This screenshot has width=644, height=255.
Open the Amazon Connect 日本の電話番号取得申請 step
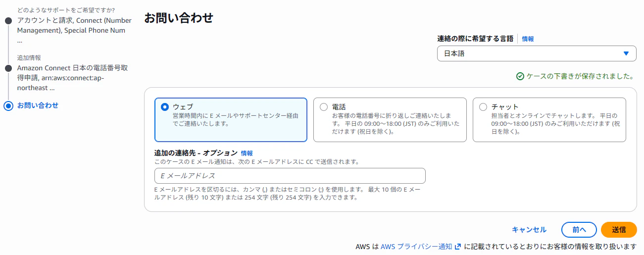pos(72,78)
